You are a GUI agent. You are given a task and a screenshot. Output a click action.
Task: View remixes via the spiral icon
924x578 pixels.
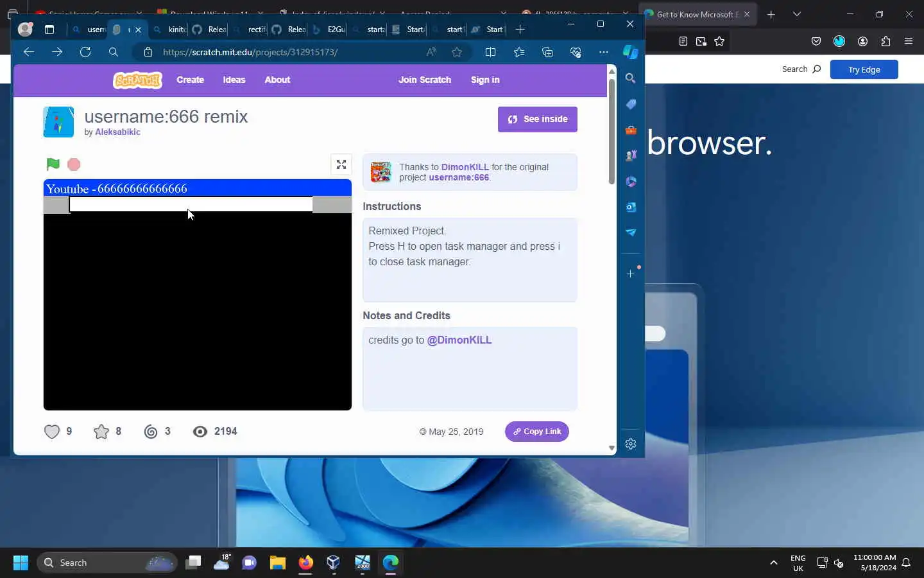pyautogui.click(x=151, y=432)
